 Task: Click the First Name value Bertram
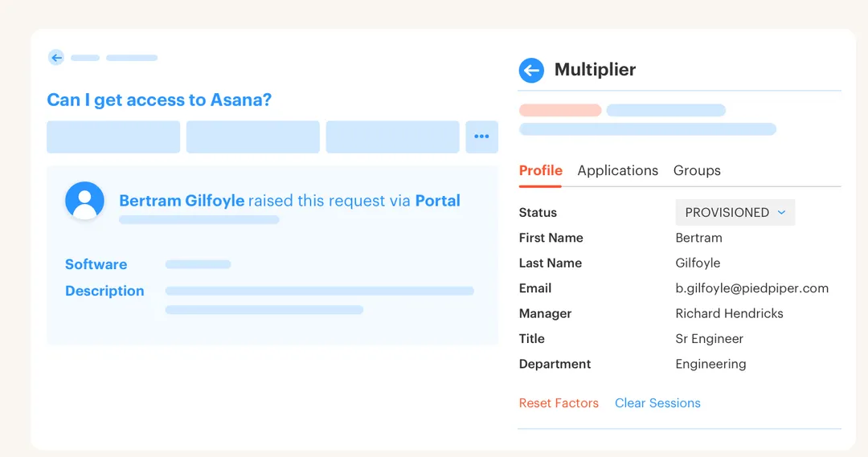(x=698, y=238)
